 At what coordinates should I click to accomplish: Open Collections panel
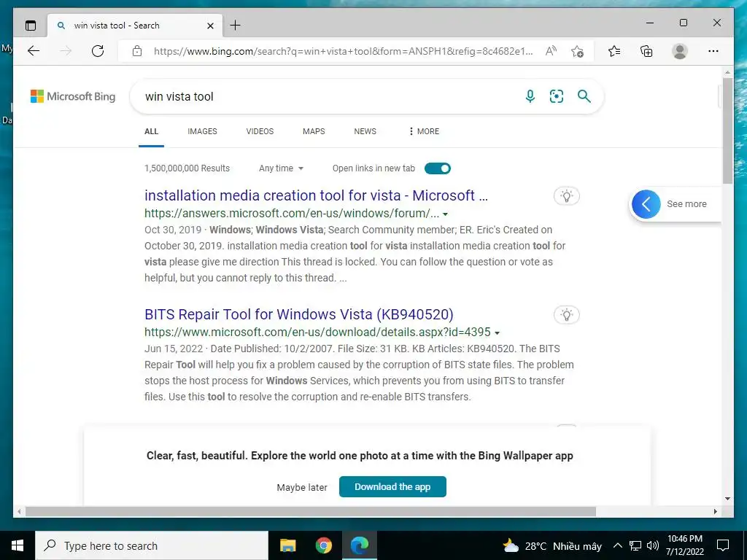click(x=646, y=51)
